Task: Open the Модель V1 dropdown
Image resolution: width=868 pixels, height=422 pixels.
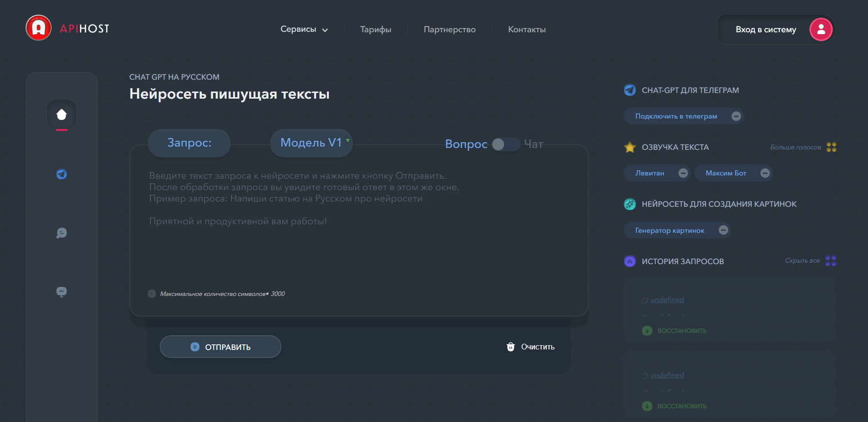Action: 311,143
